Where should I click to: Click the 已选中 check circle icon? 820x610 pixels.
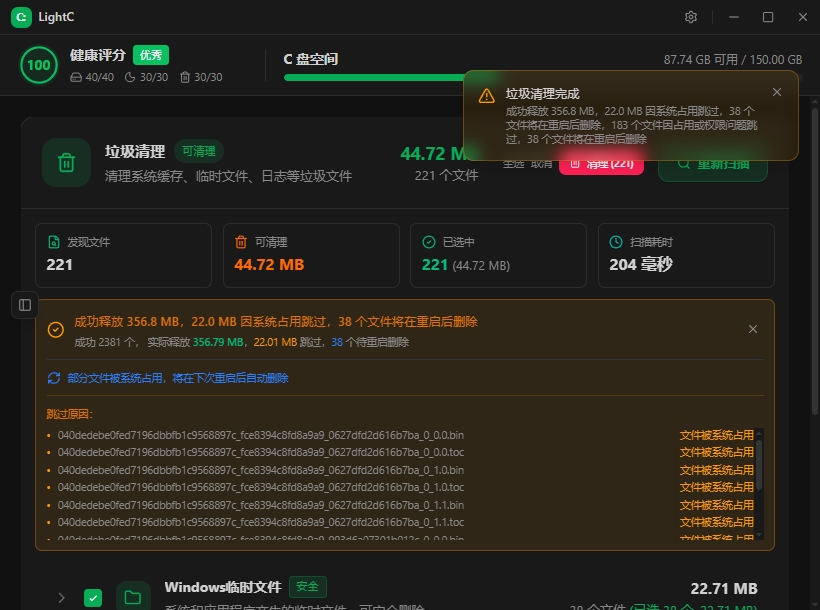tap(429, 242)
